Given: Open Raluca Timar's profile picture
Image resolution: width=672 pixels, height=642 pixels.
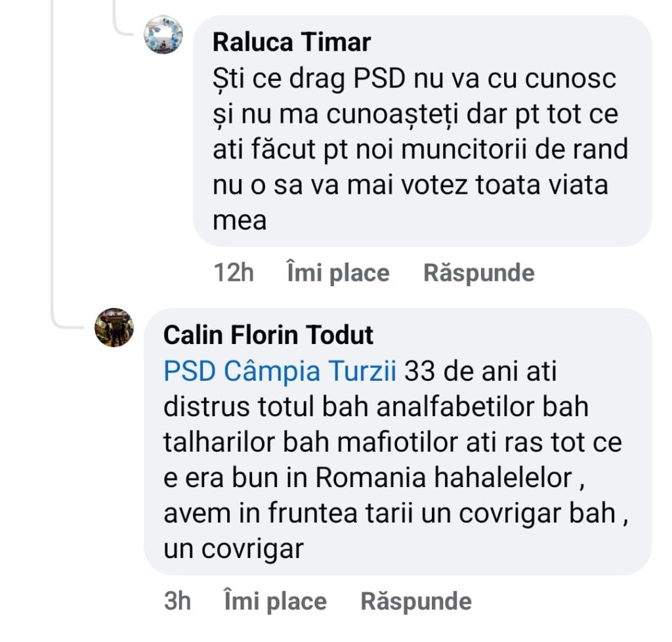Looking at the screenshot, I should pos(163,35).
